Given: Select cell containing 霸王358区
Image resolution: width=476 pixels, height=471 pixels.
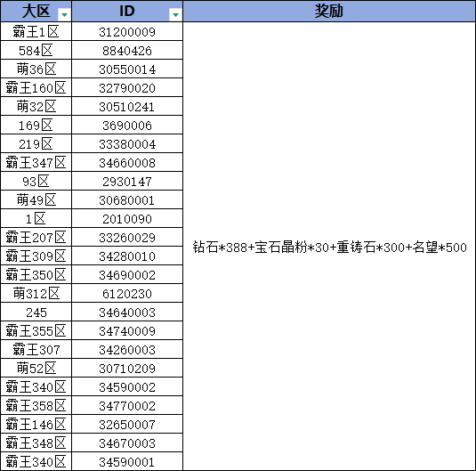Looking at the screenshot, I should [x=36, y=405].
